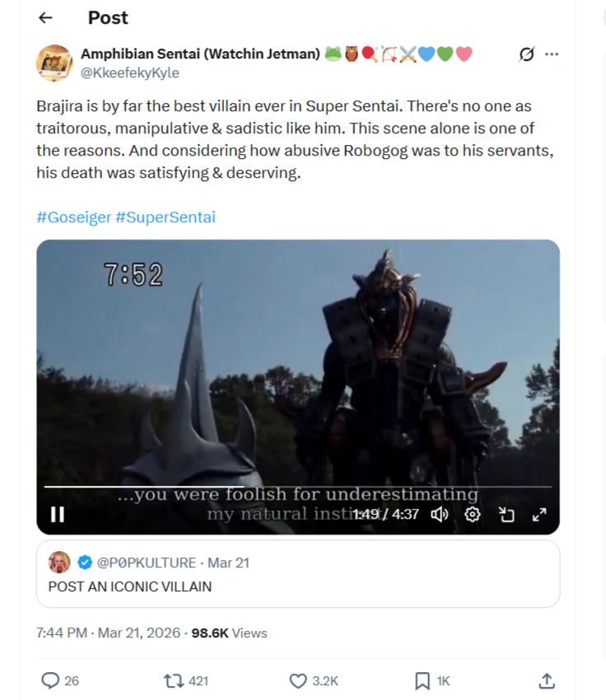
Task: Repost this post
Action: 174,680
